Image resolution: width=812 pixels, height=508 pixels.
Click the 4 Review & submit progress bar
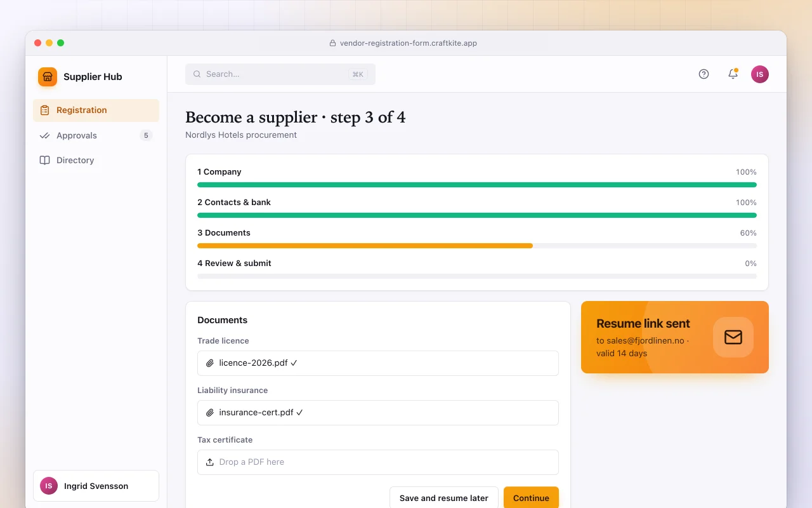477,276
